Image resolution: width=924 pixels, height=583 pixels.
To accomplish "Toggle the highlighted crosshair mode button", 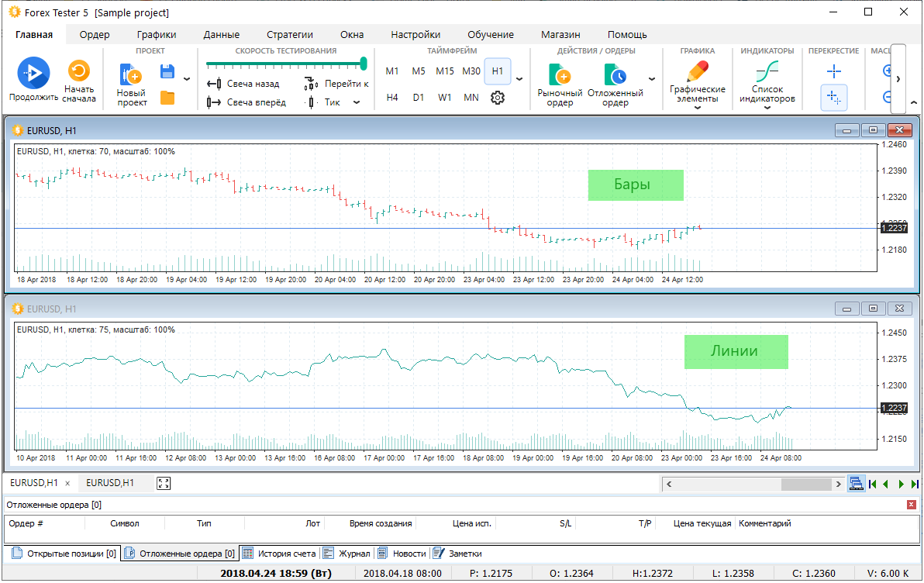I will [x=834, y=98].
